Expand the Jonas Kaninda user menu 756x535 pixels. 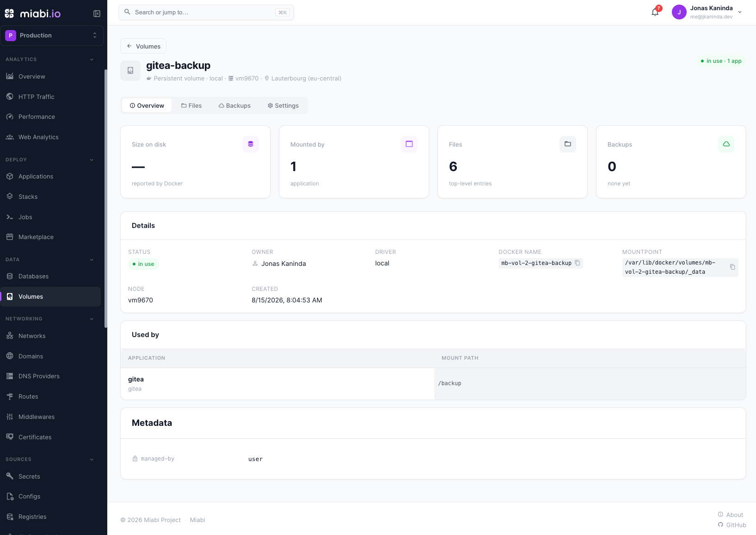pos(740,12)
